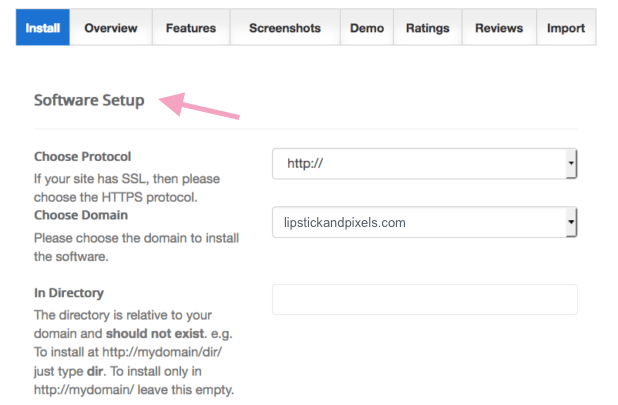618x405 pixels.
Task: Click the Software Setup heading
Action: [89, 100]
